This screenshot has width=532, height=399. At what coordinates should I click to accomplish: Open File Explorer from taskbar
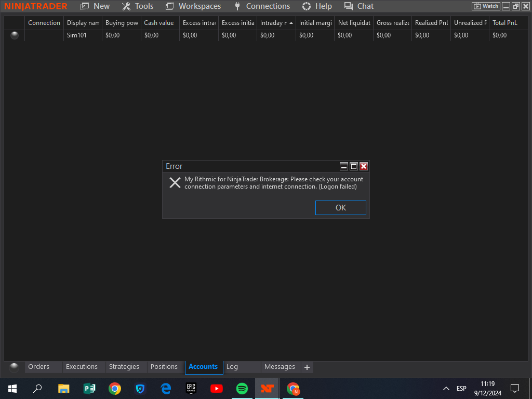(64, 389)
